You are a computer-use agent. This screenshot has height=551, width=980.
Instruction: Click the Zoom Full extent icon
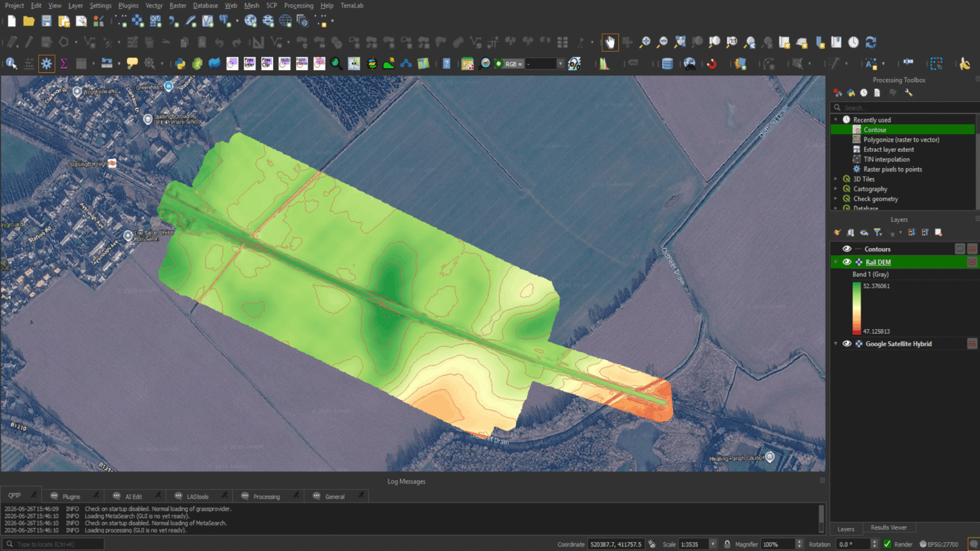coord(680,42)
